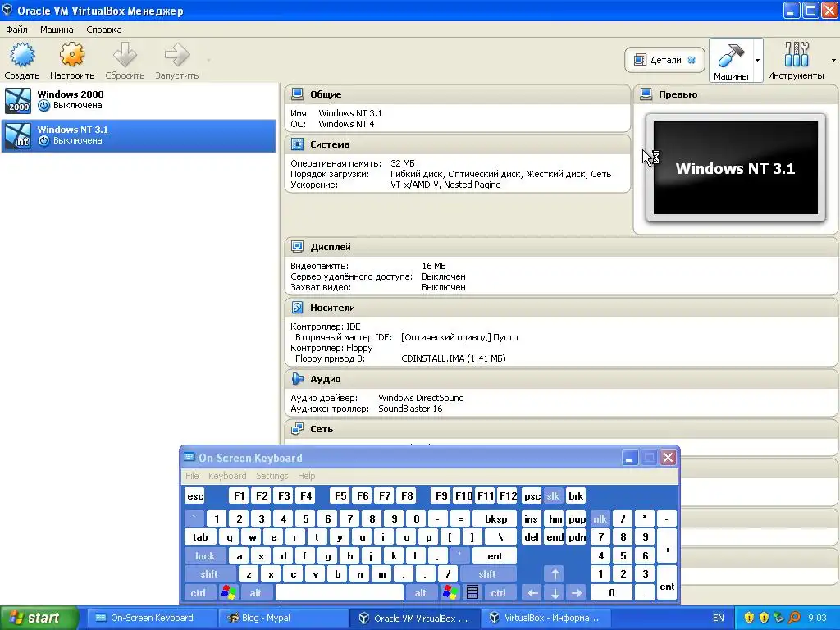Click the up arrow key on On-Screen Keyboard
Image resolution: width=840 pixels, height=630 pixels.
coord(555,573)
